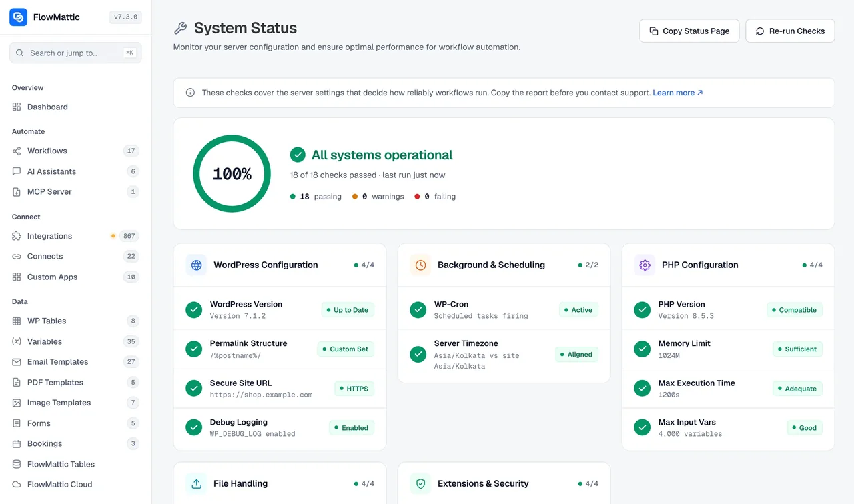Click the Forms list icon
Viewport: 854px width, 504px height.
tap(17, 423)
